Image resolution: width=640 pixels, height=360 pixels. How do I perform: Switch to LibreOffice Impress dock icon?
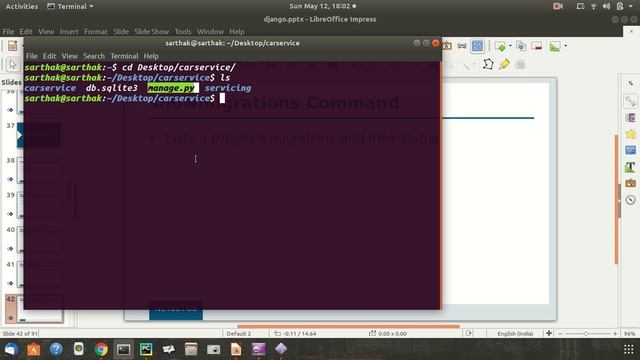[x=236, y=349]
